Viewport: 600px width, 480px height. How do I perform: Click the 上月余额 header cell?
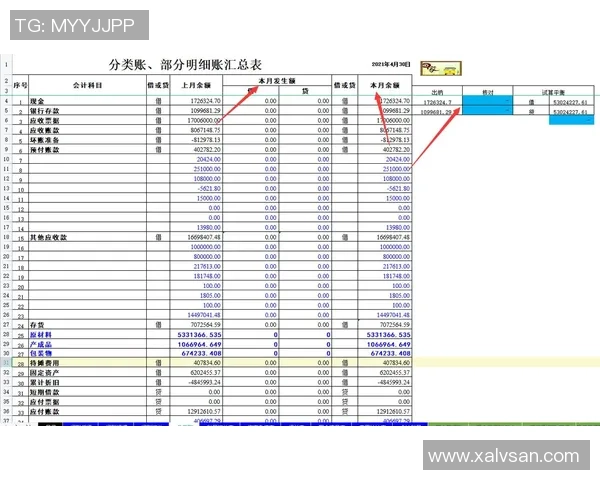[x=196, y=85]
